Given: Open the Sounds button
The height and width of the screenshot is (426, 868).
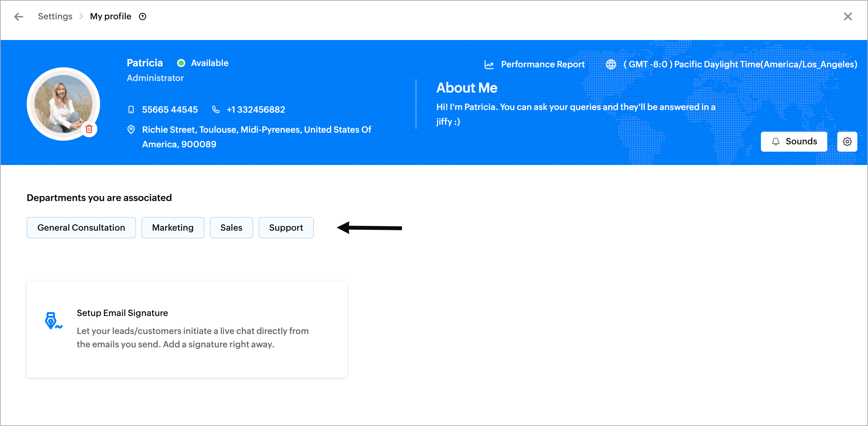Looking at the screenshot, I should coord(794,141).
